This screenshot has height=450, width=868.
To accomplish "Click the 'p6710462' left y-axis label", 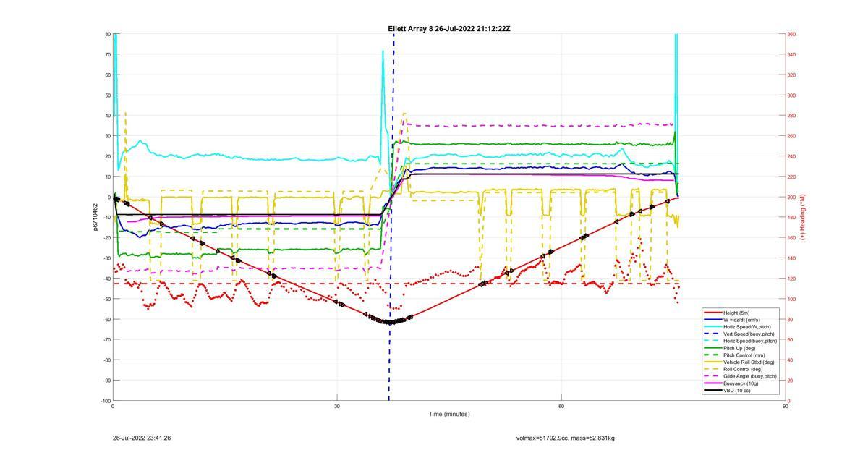I will [95, 217].
